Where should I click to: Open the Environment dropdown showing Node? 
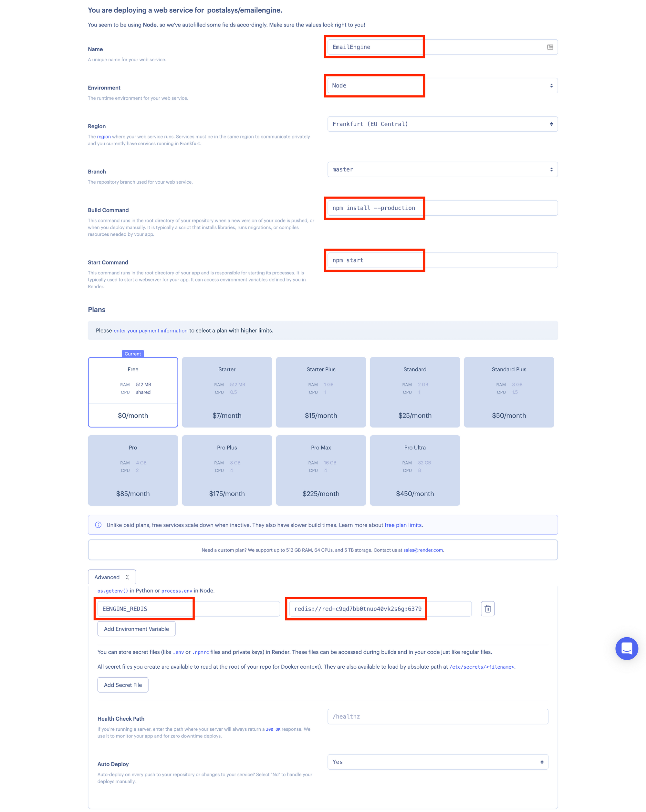(x=442, y=86)
